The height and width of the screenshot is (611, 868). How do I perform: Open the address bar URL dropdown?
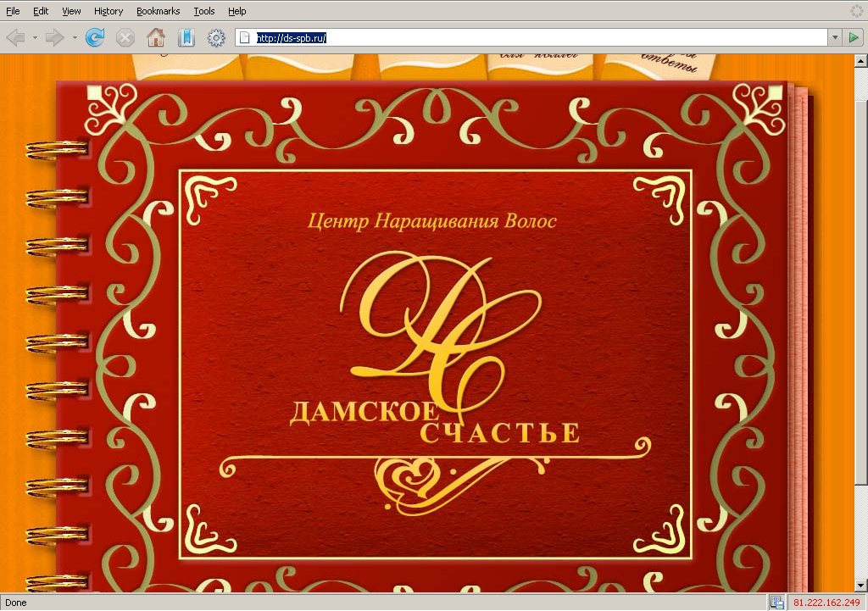coord(835,37)
